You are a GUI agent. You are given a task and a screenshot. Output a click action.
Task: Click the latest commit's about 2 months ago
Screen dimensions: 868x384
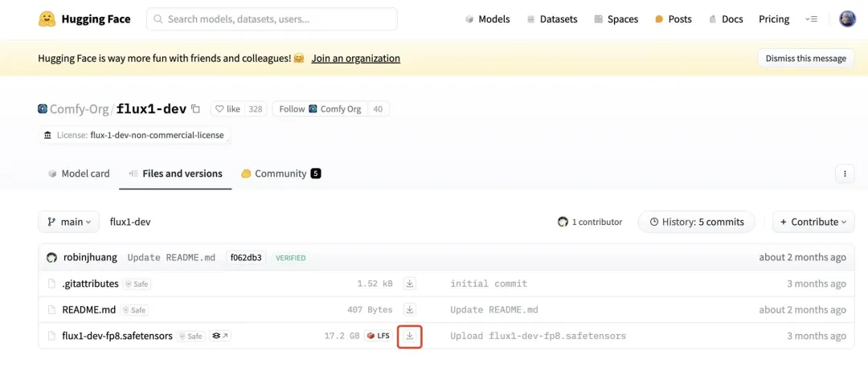pyautogui.click(x=802, y=257)
